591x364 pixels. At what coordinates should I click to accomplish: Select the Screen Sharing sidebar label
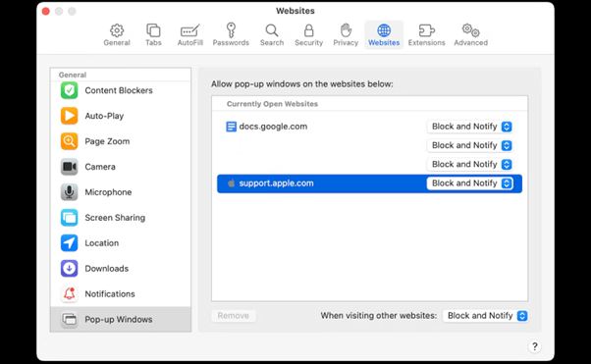coord(115,218)
